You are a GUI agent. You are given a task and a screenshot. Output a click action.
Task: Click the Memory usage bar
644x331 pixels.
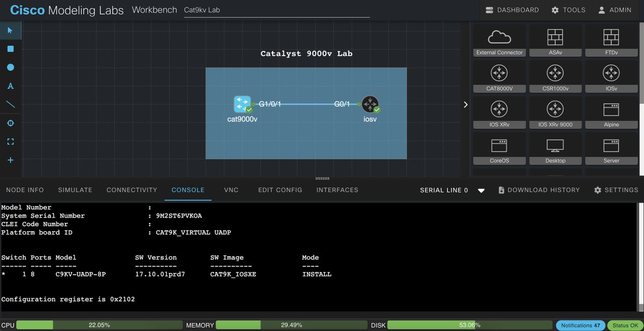click(291, 325)
